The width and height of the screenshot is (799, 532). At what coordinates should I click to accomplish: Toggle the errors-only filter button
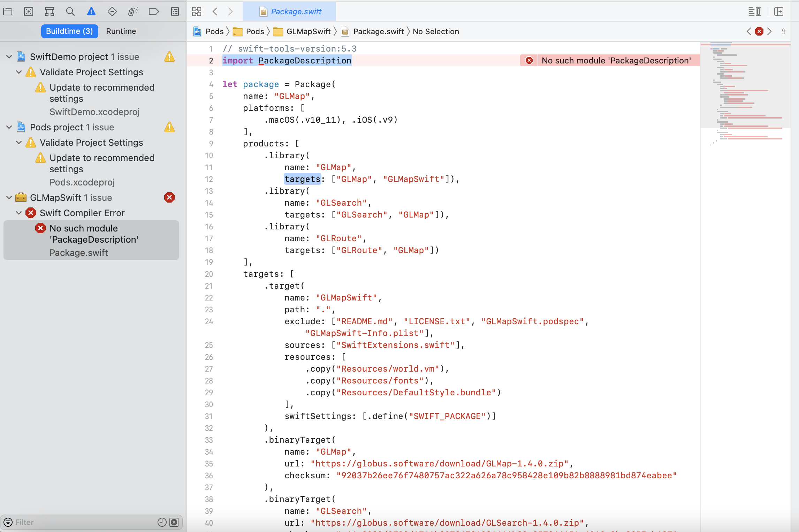tap(174, 522)
